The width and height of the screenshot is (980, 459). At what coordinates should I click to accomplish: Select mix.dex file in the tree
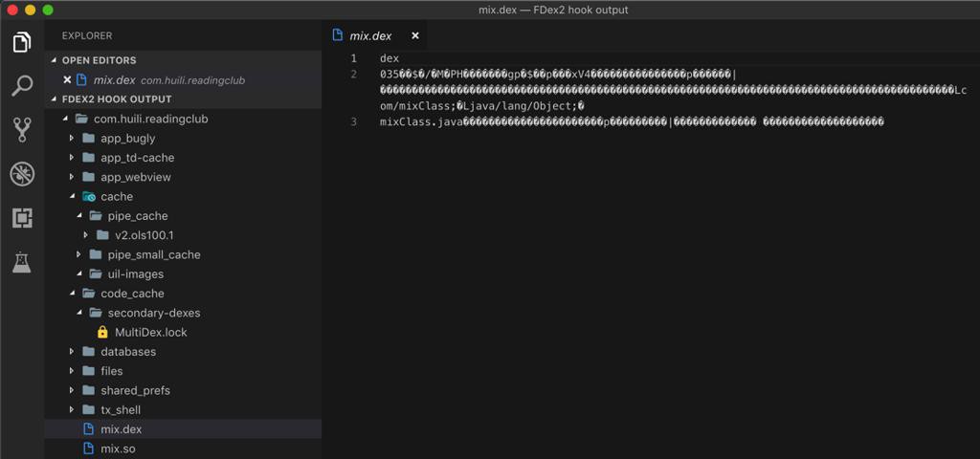click(121, 429)
